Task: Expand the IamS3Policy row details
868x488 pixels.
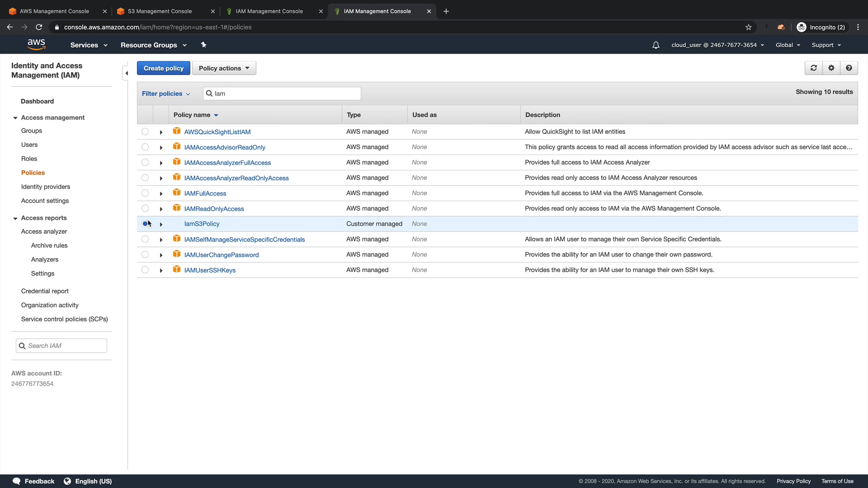Action: pos(161,224)
